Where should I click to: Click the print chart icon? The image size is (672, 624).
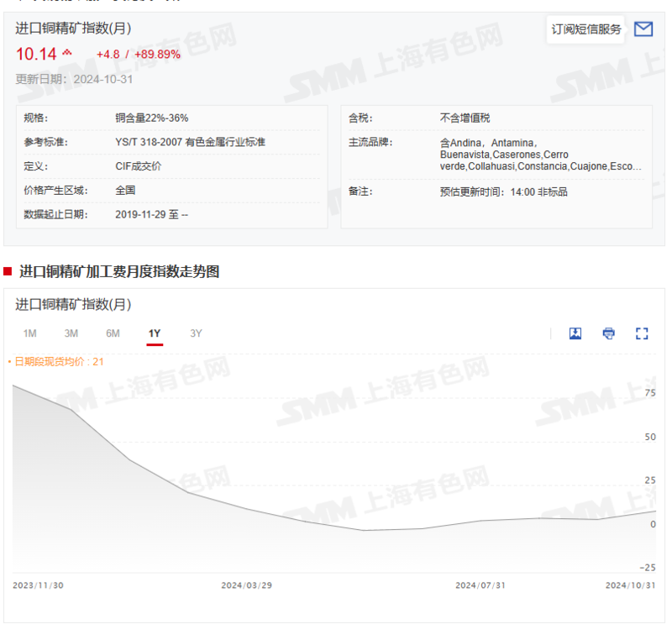pyautogui.click(x=609, y=333)
